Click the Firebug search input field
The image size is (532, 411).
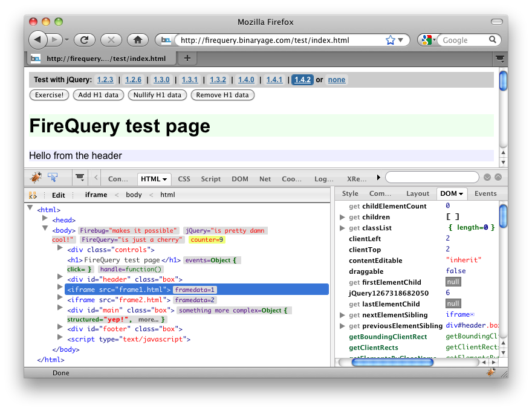(x=432, y=178)
